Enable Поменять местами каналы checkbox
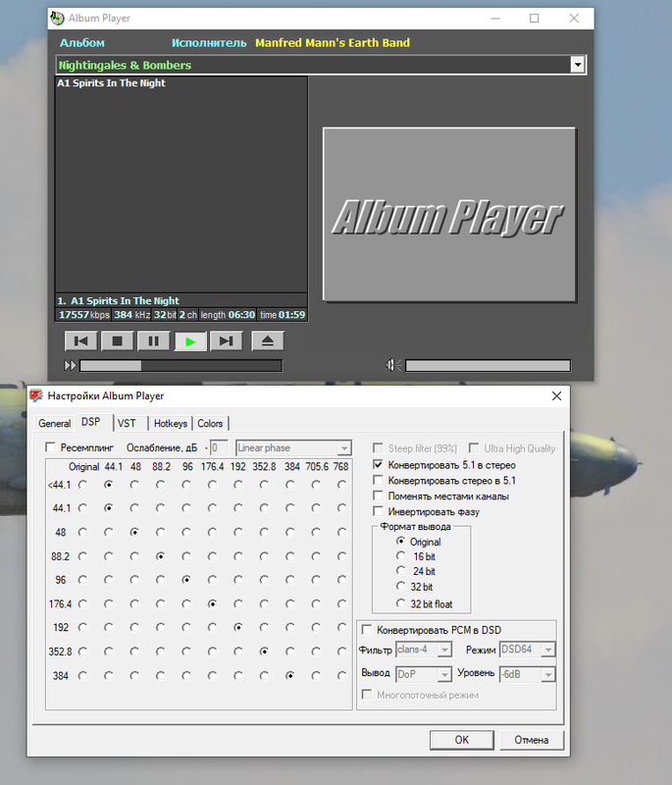 [x=379, y=496]
